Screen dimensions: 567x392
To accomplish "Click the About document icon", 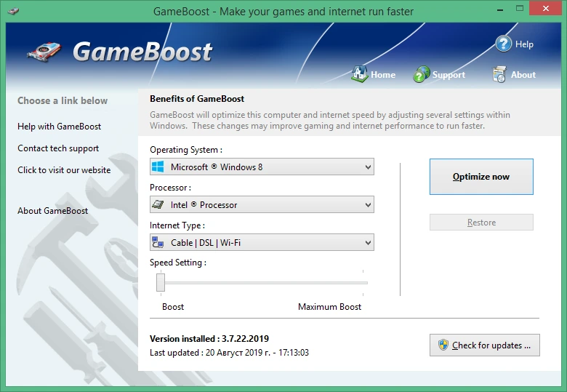I will pyautogui.click(x=499, y=74).
